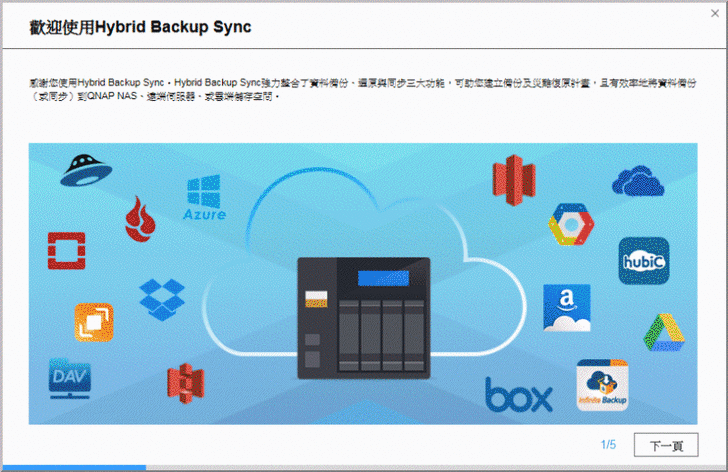
Task: Click the red Amazon Glacier icon
Action: [514, 180]
